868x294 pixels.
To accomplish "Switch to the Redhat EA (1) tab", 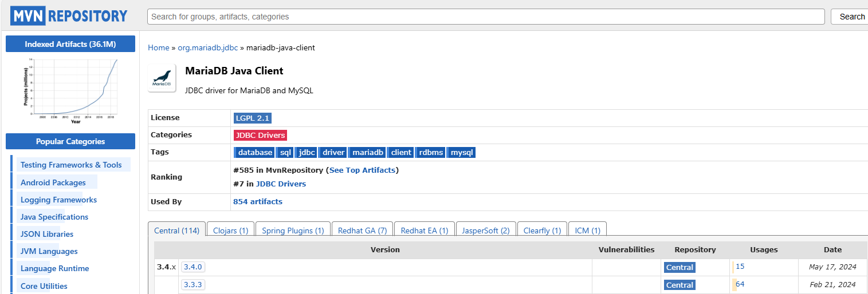I will tap(425, 231).
